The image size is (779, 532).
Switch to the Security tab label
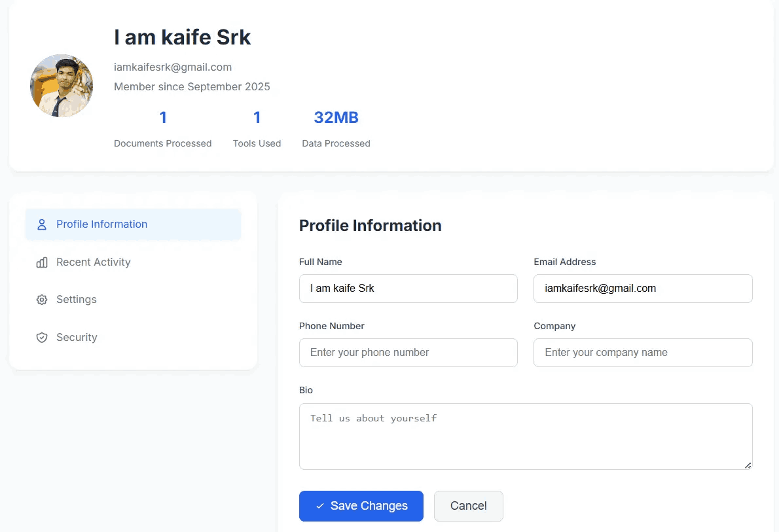point(77,338)
